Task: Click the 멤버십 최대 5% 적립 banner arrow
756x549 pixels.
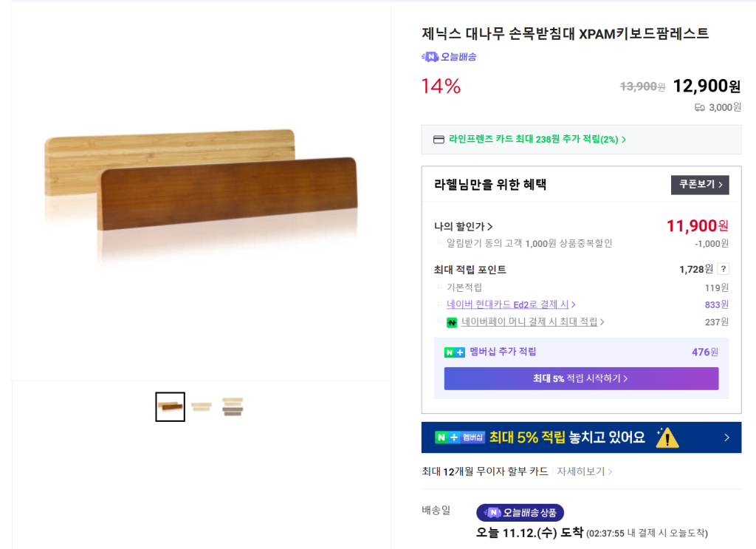Action: click(726, 437)
